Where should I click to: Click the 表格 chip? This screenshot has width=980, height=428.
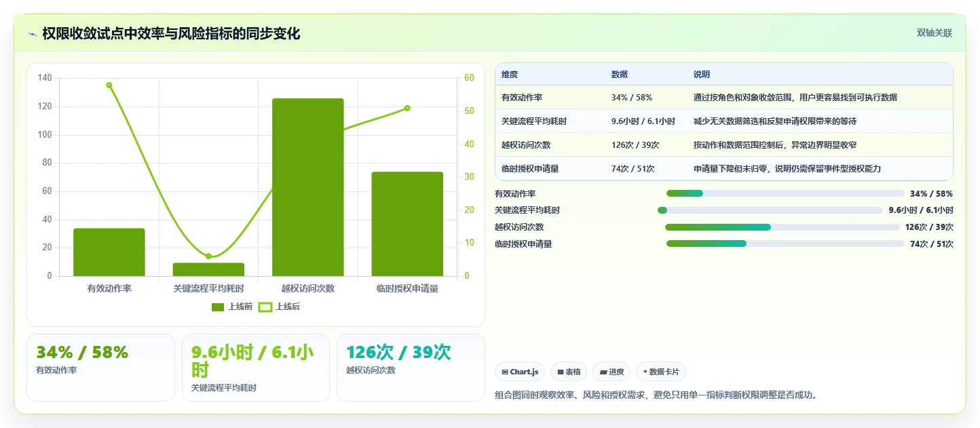569,372
